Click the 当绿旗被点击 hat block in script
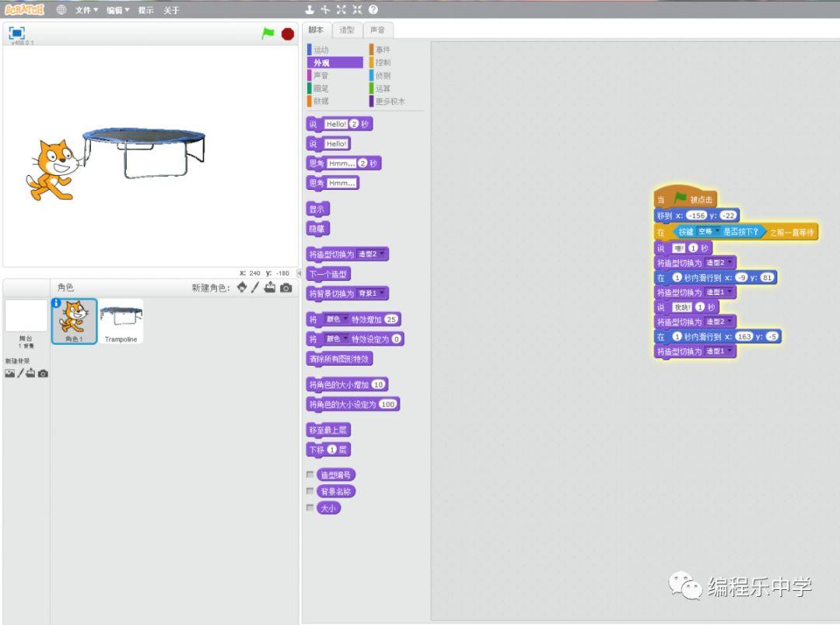 686,198
